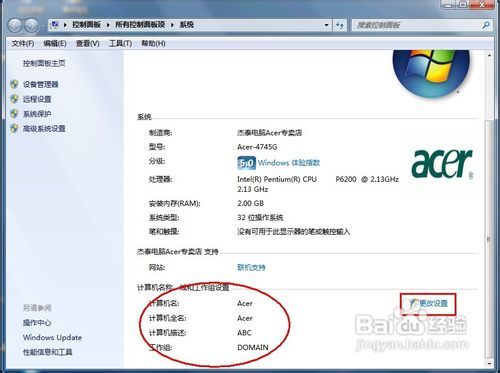Open 性能信息和工具 in the see-also list

(47, 352)
